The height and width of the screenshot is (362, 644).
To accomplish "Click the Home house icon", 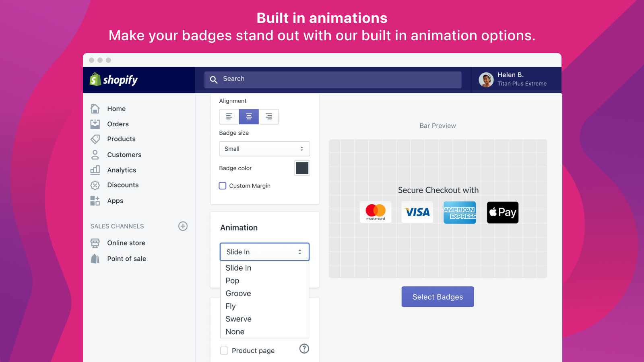I will tap(95, 109).
